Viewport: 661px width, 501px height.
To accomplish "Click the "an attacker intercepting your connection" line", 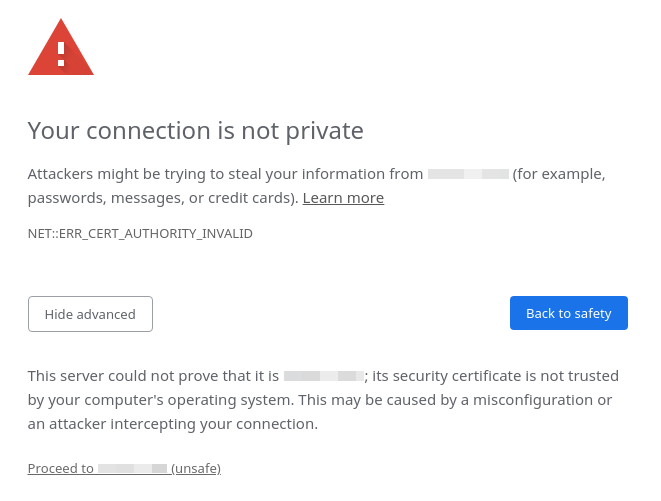I will tap(172, 424).
